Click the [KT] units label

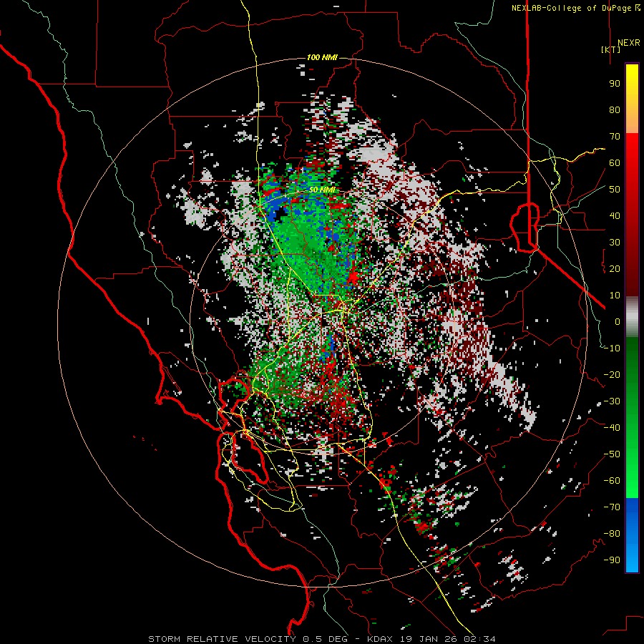pyautogui.click(x=611, y=49)
